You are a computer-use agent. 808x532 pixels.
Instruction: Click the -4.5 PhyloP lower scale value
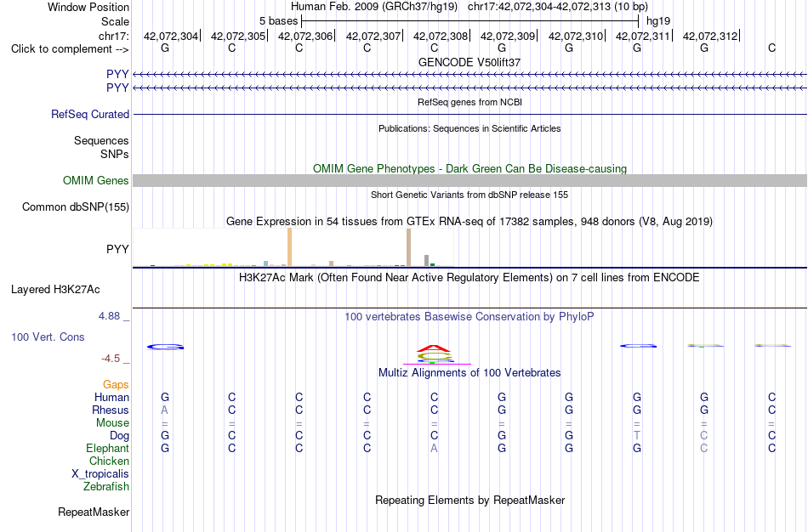[111, 359]
